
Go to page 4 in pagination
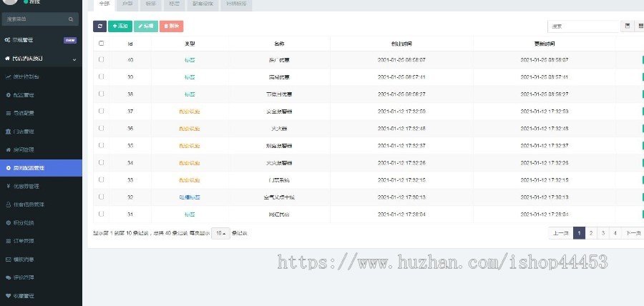(615, 233)
